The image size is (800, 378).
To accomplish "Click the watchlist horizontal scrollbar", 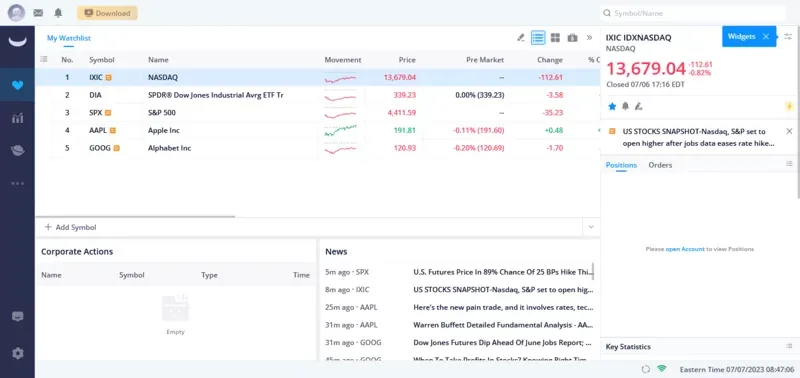I will point(135,216).
